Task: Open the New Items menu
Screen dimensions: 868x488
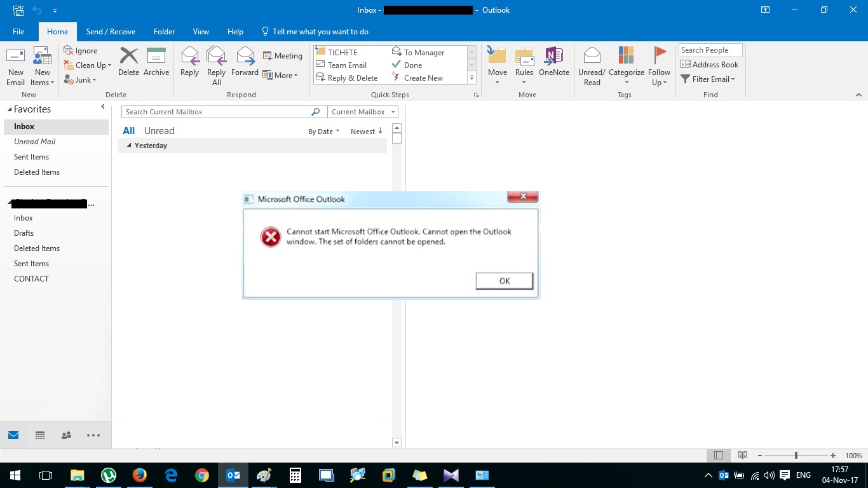Action: coord(43,67)
